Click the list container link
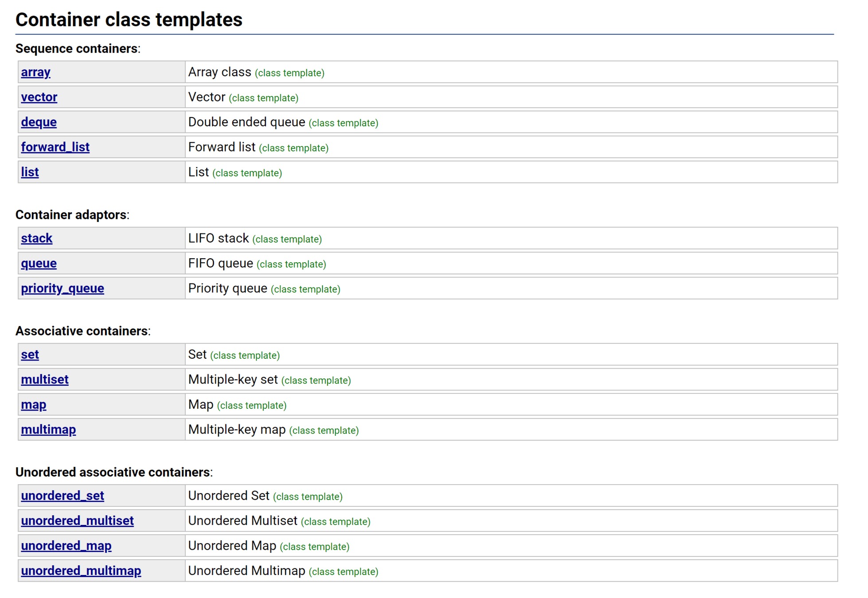Viewport: 868px width, 598px height. coord(30,172)
